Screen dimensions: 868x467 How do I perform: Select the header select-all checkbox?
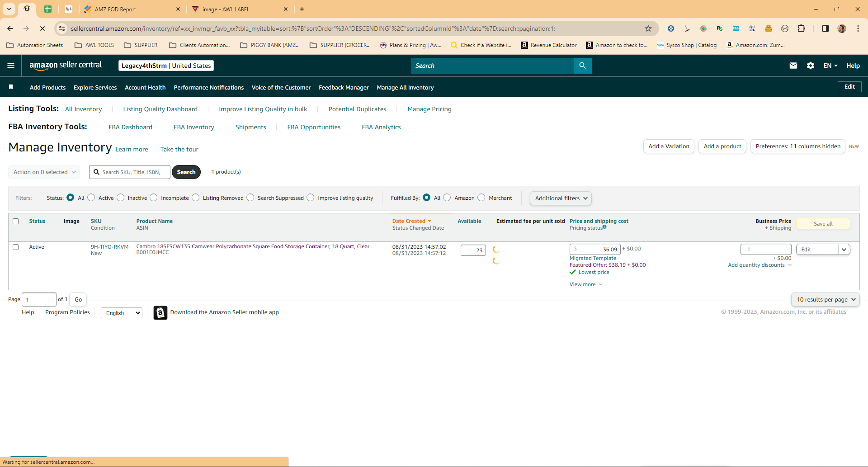click(16, 222)
